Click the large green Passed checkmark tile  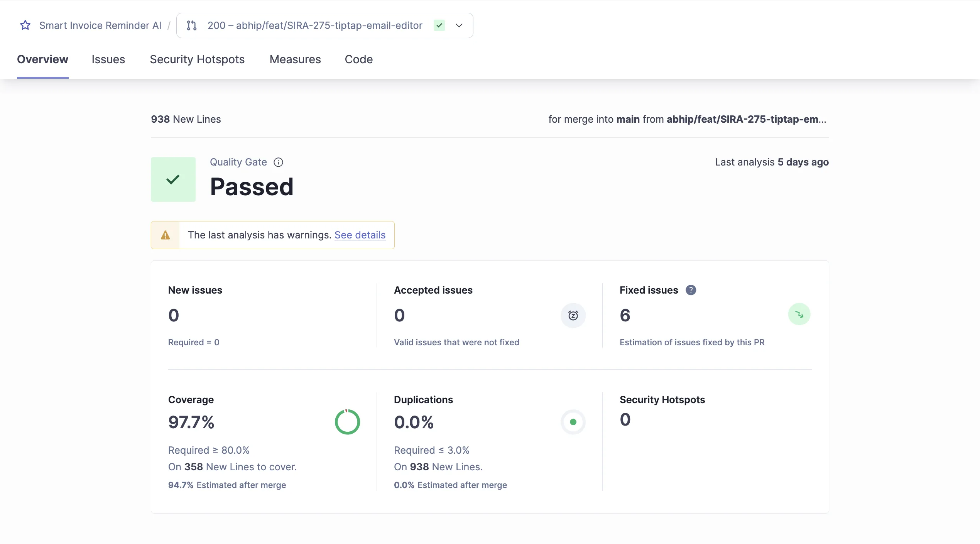(173, 179)
